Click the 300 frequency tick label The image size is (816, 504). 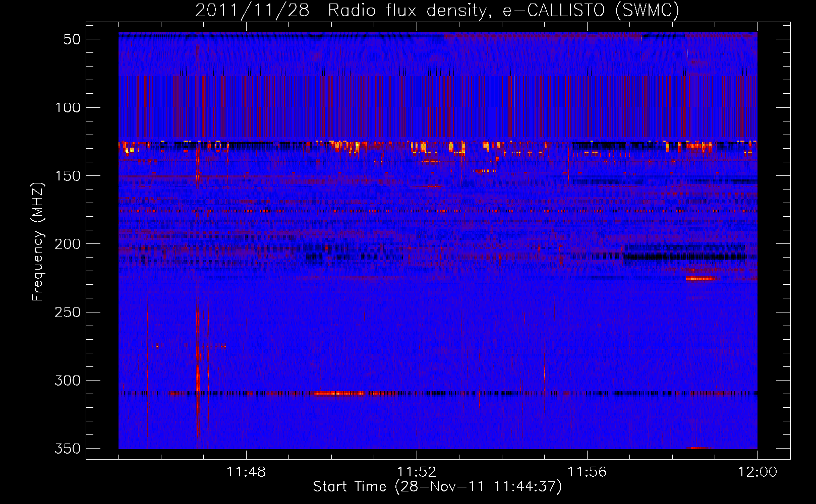pyautogui.click(x=68, y=381)
